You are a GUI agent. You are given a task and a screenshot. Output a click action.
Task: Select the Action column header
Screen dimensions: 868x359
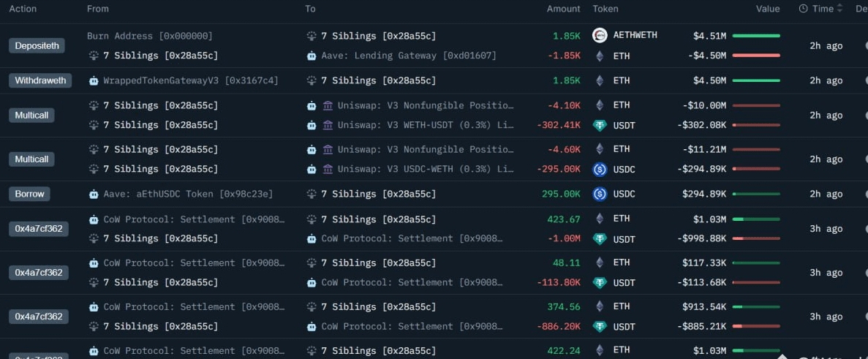tap(23, 9)
